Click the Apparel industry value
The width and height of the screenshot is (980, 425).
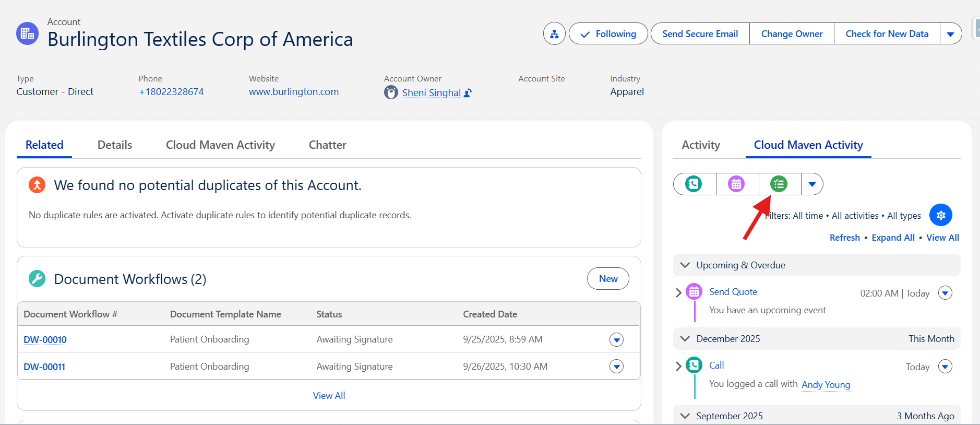coord(627,92)
